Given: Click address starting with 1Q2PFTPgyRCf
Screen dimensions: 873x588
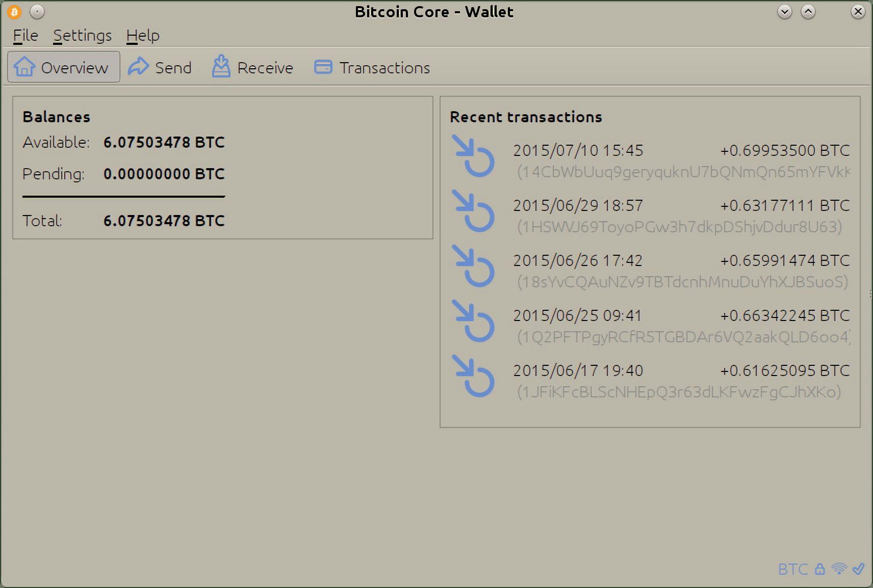Looking at the screenshot, I should pos(684,337).
